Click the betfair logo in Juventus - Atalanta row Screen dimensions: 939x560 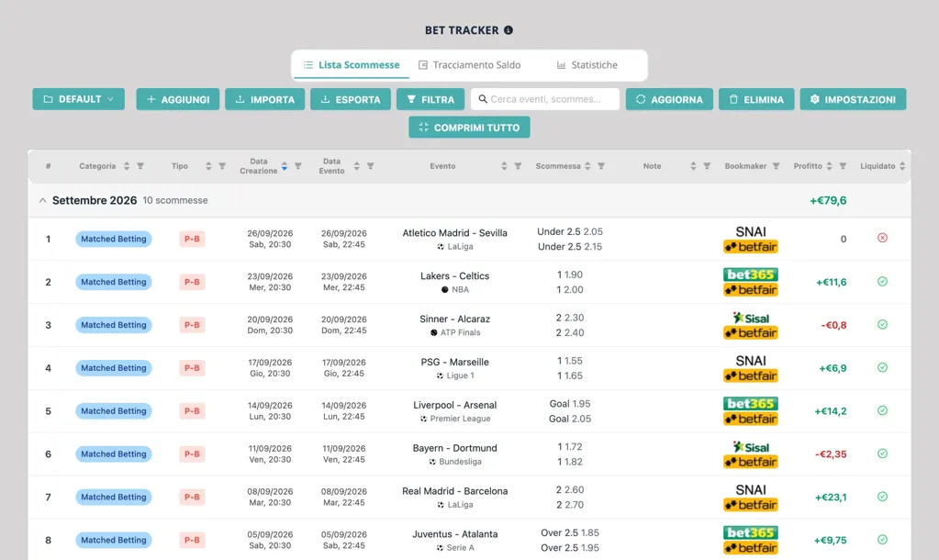point(751,547)
